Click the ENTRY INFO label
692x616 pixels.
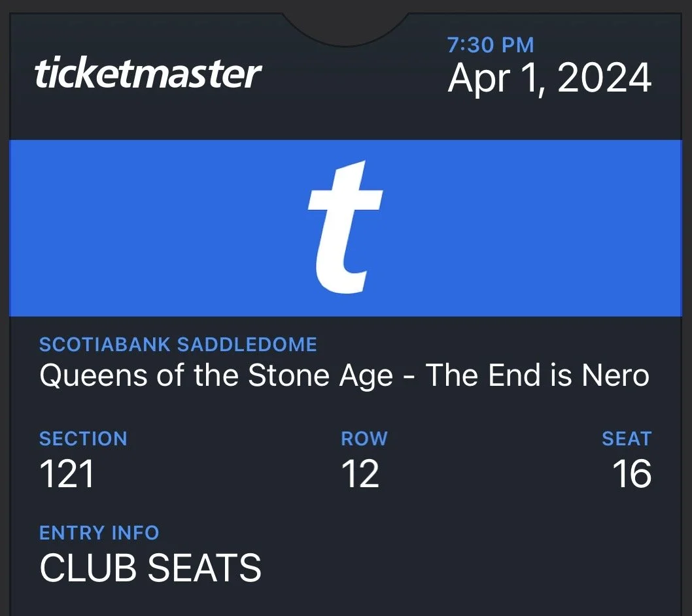coord(99,532)
